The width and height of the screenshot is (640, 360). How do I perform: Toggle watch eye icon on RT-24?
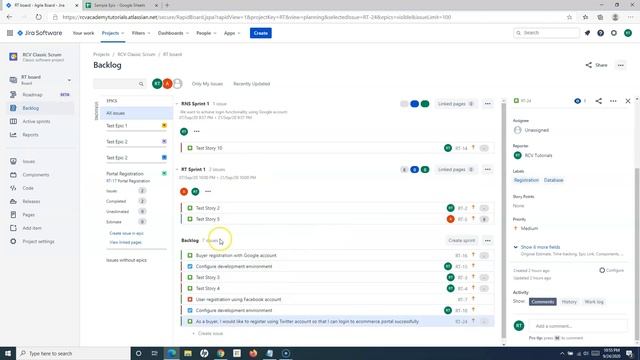pyautogui.click(x=577, y=101)
